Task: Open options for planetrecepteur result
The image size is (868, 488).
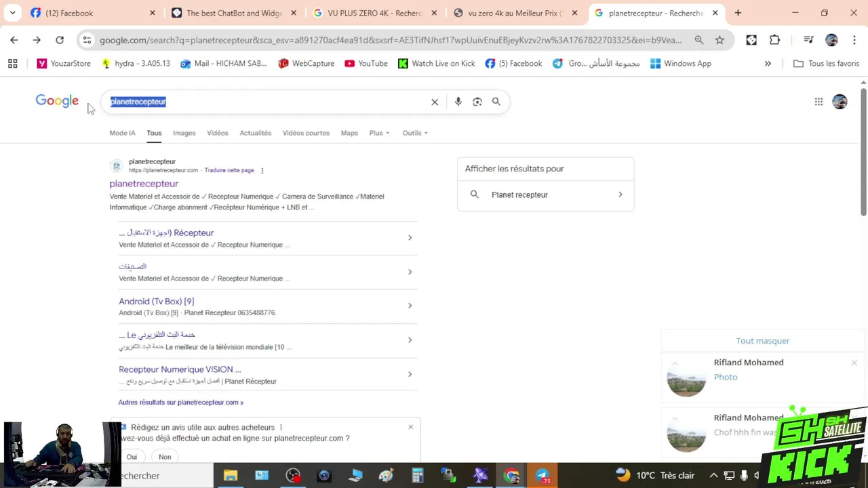Action: [262, 170]
